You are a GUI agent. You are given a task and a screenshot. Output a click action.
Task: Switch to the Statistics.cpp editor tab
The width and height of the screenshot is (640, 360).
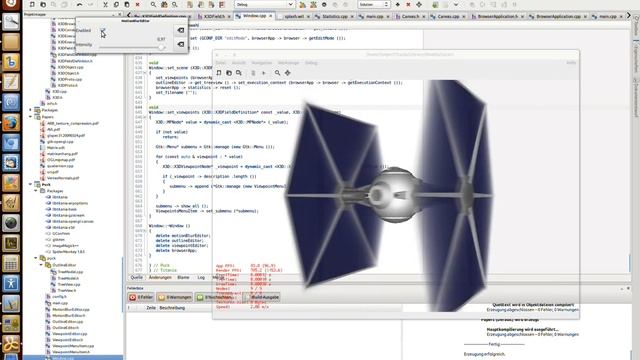335,16
